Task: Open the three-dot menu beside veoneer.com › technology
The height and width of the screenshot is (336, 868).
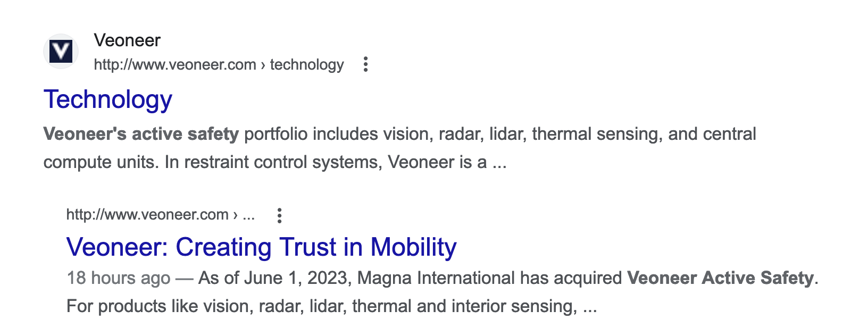Action: point(365,64)
